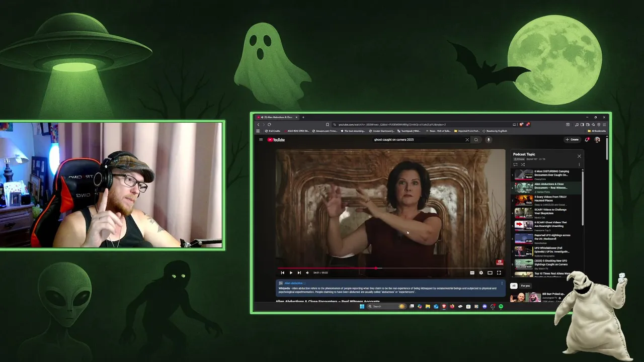Expand the 'All Bookmarks' folder
644x362 pixels.
(x=597, y=131)
